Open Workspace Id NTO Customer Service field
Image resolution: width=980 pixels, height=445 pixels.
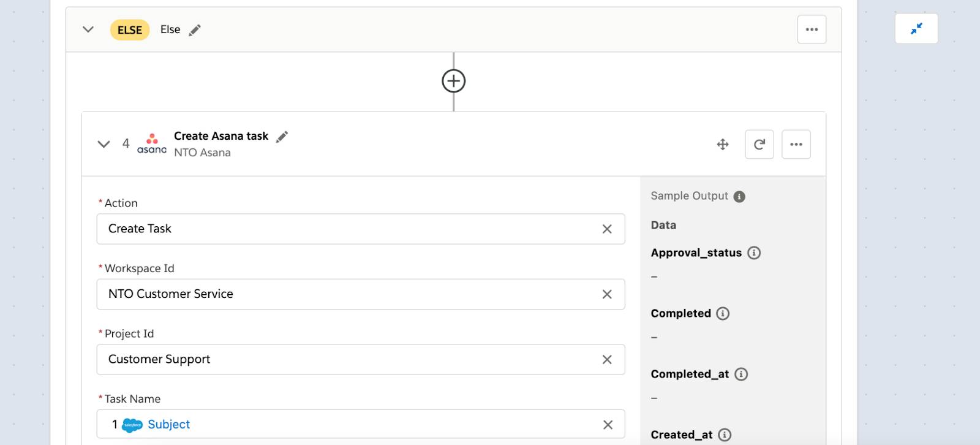click(361, 294)
